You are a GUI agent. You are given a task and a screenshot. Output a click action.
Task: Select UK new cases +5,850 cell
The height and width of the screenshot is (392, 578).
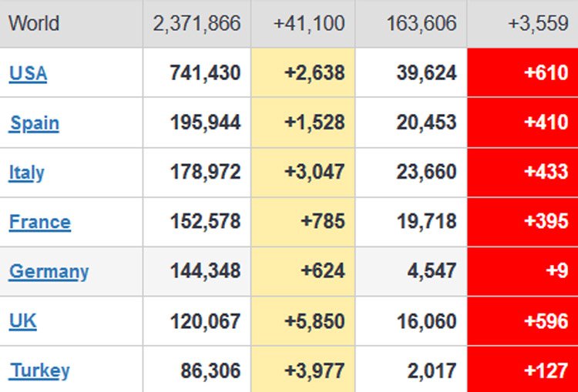point(314,321)
